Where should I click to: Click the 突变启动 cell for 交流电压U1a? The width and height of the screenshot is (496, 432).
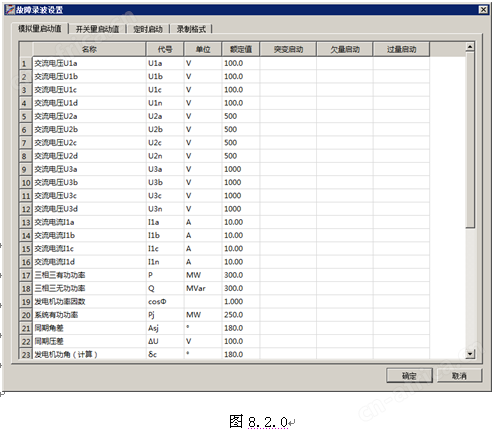(x=288, y=63)
